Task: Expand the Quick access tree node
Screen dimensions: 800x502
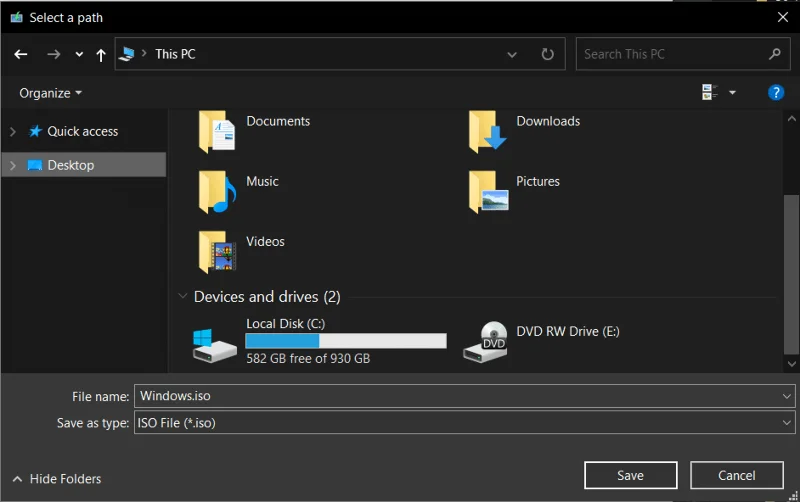Action: [13, 132]
